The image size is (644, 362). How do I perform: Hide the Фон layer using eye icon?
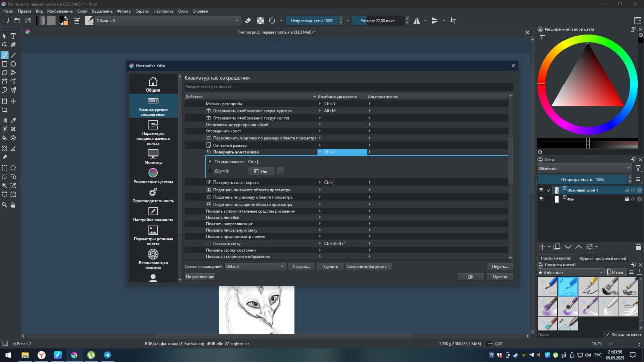[541, 199]
